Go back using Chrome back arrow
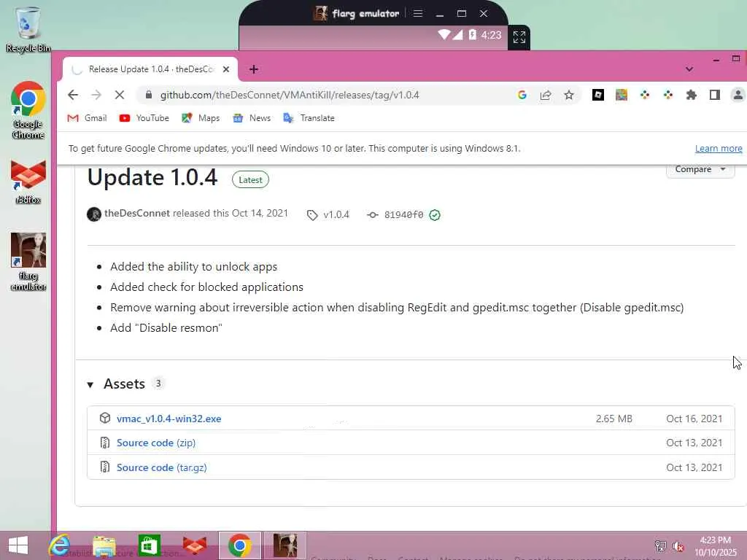The height and width of the screenshot is (560, 747). click(73, 95)
